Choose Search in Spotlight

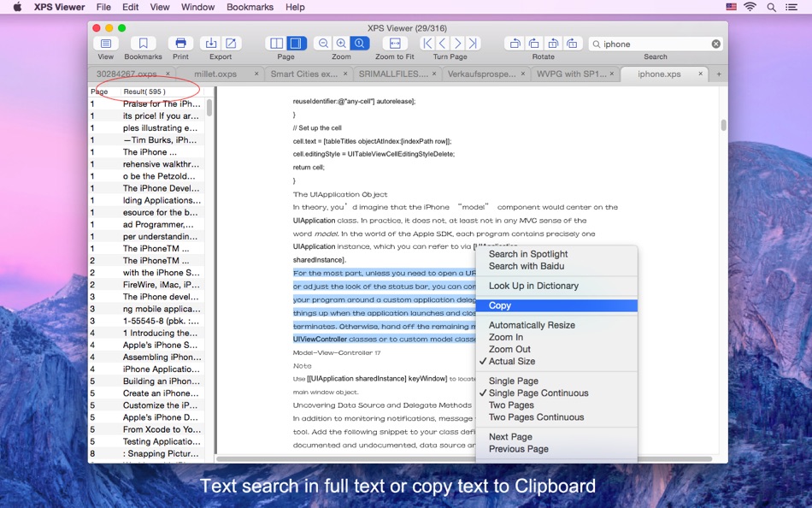[556, 254]
